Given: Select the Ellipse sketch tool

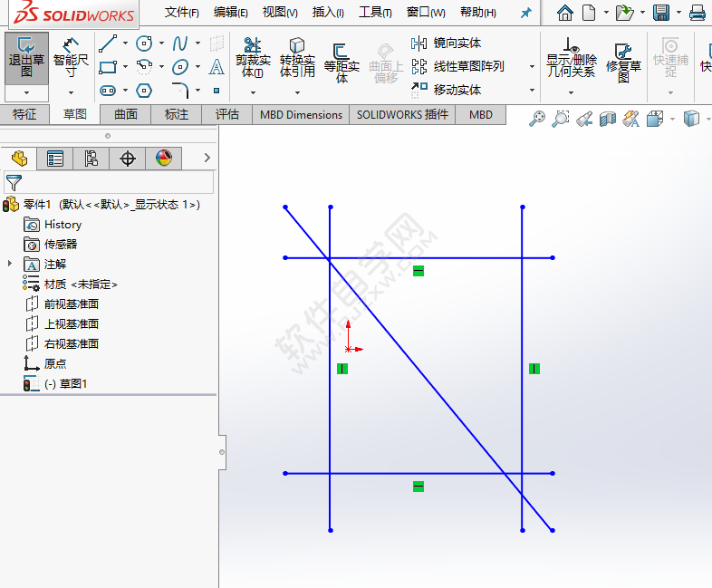Looking at the screenshot, I should (x=180, y=67).
